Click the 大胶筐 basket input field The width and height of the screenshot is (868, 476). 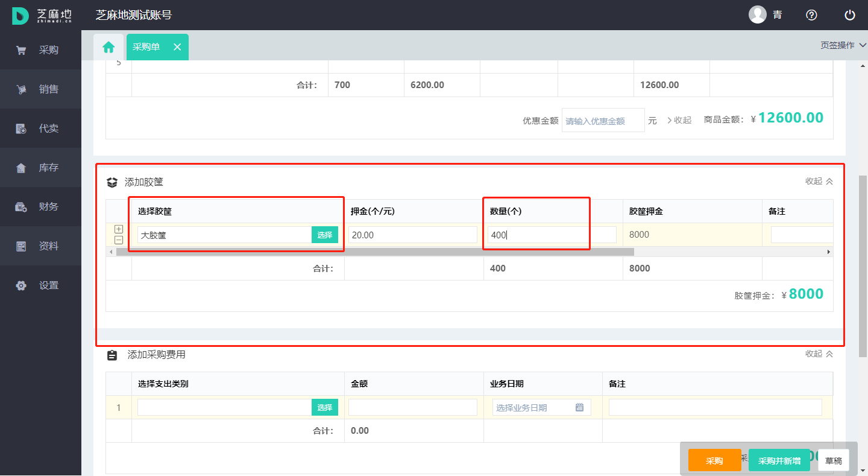[225, 235]
